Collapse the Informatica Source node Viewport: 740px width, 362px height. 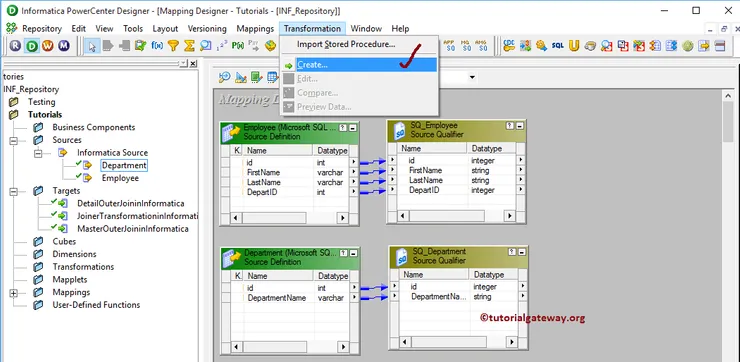pyautogui.click(x=38, y=153)
